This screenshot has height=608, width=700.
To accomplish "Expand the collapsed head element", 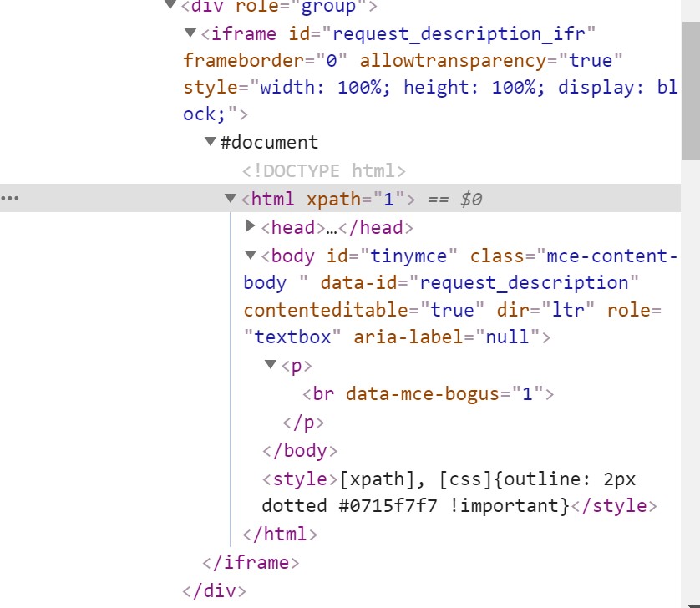I will coord(251,226).
